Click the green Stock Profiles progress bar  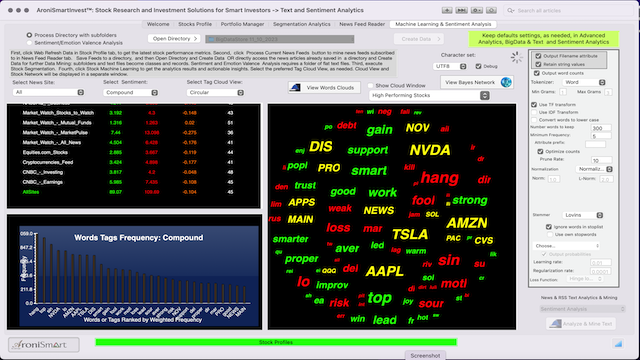(x=276, y=342)
